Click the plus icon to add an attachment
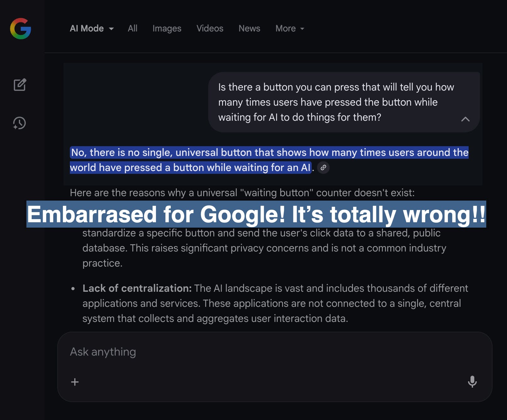The image size is (507, 420). click(75, 382)
